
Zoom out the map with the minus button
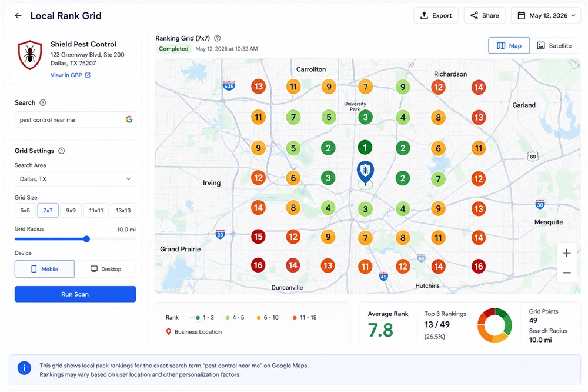click(x=567, y=273)
